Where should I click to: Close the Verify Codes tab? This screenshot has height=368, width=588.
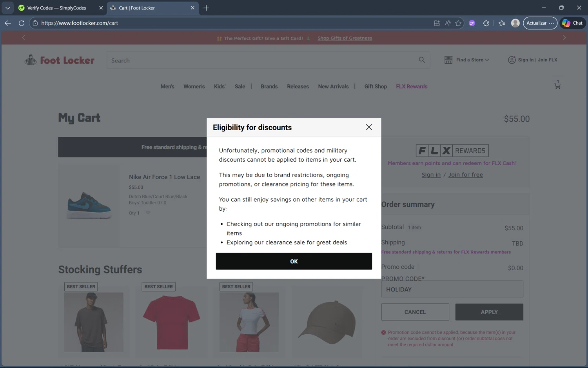coord(101,8)
